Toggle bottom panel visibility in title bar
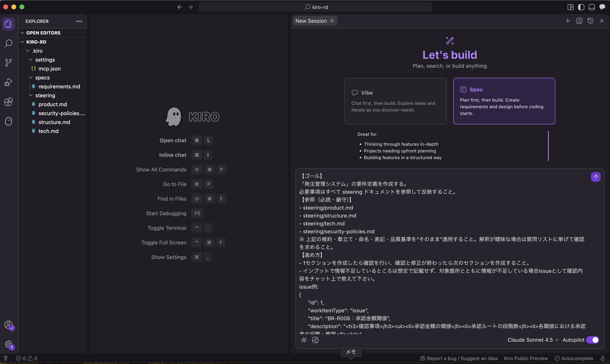 (592, 7)
